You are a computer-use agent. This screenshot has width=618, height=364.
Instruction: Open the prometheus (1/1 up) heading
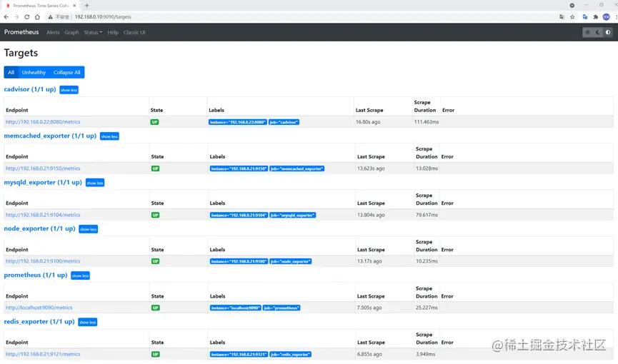click(36, 275)
